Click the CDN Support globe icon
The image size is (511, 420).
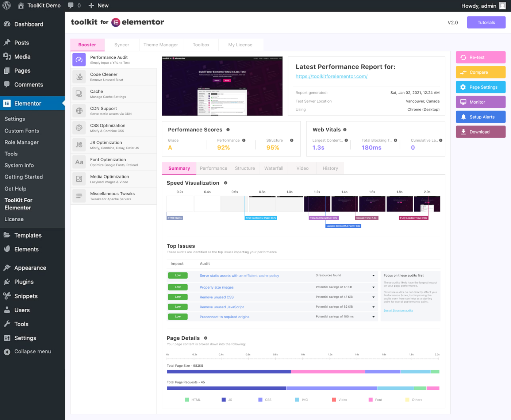click(x=79, y=111)
